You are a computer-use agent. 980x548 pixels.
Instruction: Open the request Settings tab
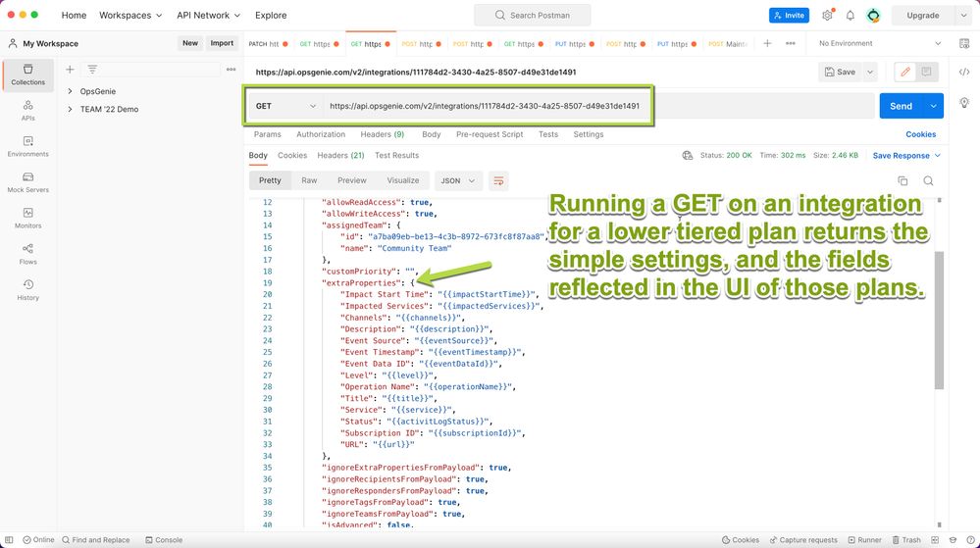(589, 134)
